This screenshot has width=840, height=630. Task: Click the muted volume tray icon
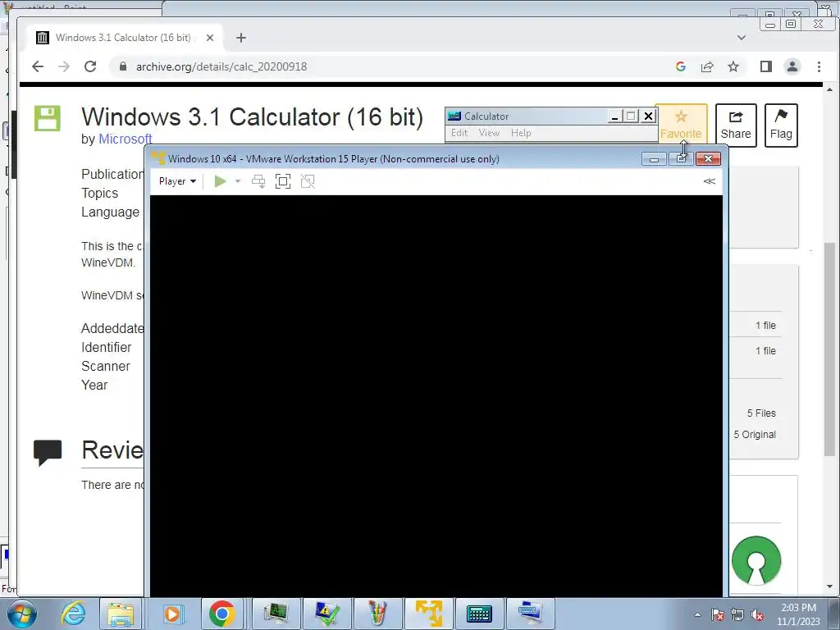click(757, 614)
